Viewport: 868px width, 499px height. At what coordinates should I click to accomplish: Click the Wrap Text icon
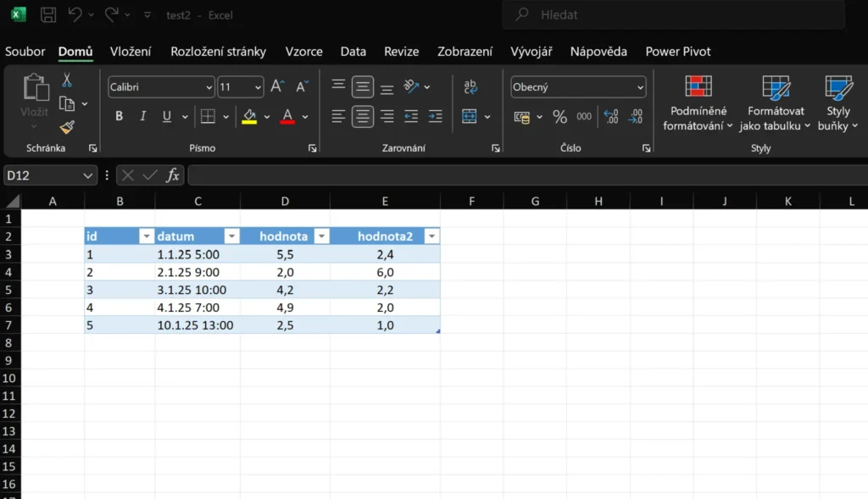(x=470, y=86)
